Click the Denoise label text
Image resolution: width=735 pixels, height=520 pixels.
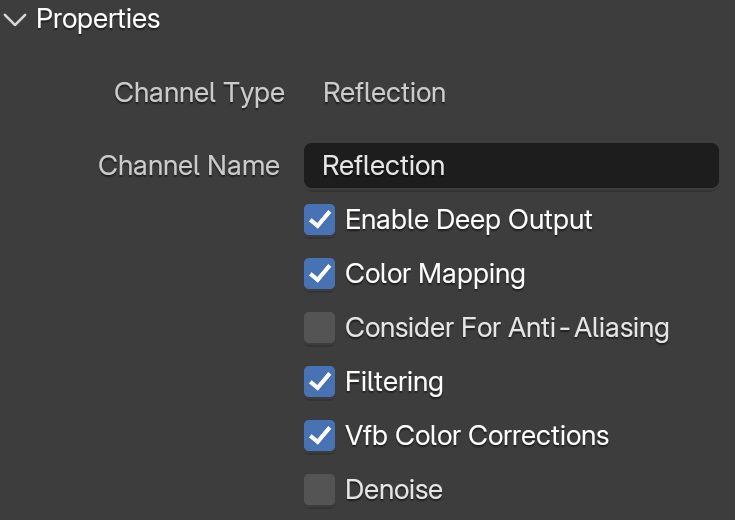tap(394, 490)
